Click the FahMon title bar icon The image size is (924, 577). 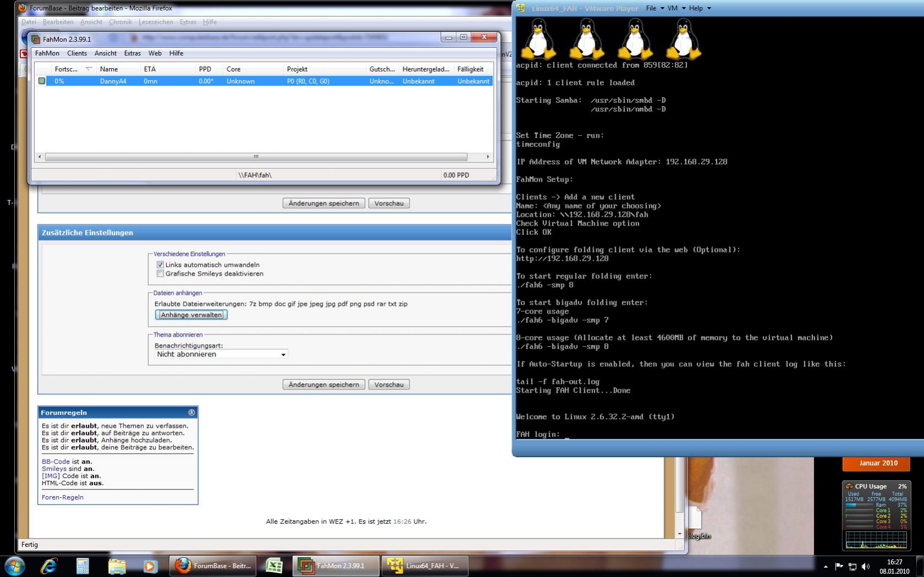click(36, 39)
